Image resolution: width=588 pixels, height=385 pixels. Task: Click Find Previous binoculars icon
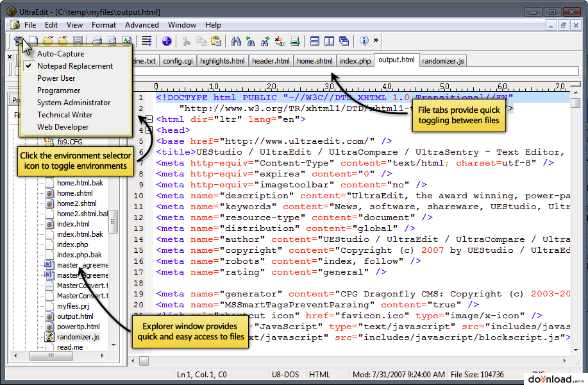click(251, 40)
